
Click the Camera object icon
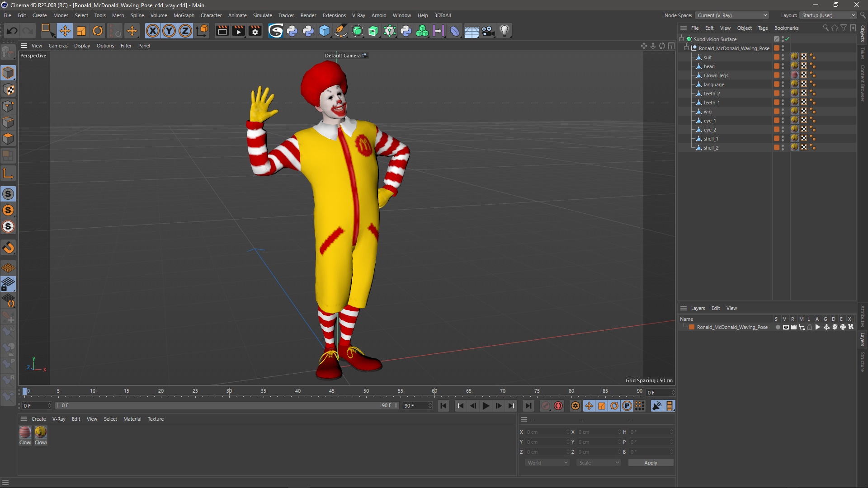point(488,31)
